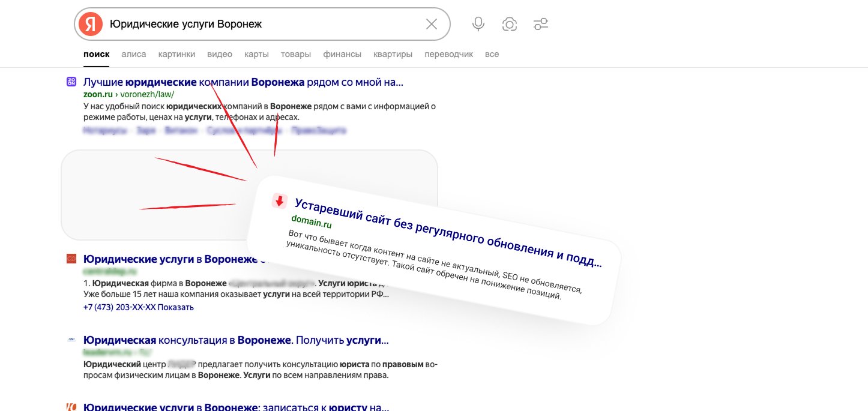Click the red favicon of second result
This screenshot has height=411, width=868.
[71, 259]
